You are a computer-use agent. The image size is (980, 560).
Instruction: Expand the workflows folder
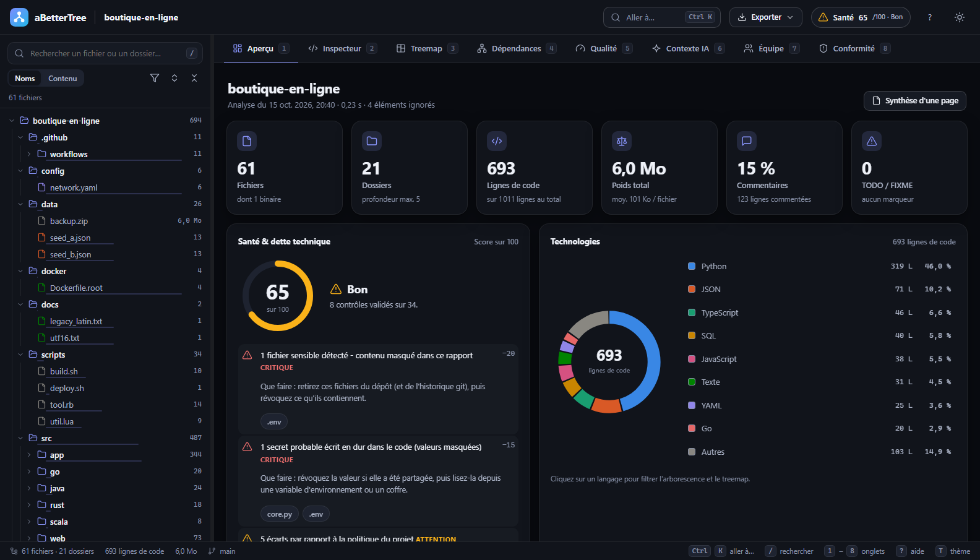tap(29, 154)
